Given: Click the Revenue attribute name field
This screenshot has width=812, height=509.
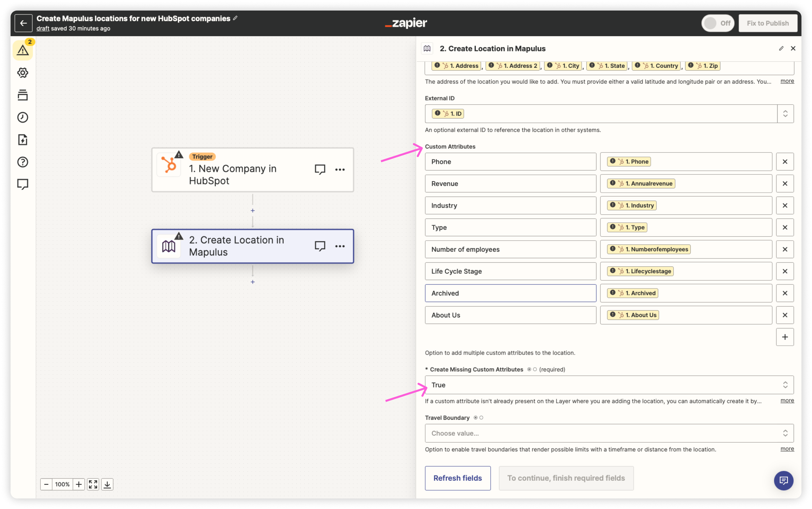Looking at the screenshot, I should 510,183.
